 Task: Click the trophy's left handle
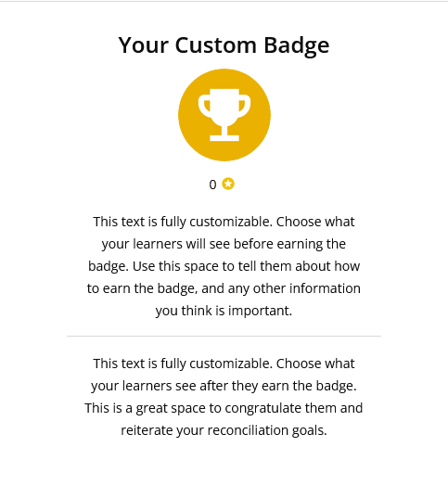click(x=204, y=106)
